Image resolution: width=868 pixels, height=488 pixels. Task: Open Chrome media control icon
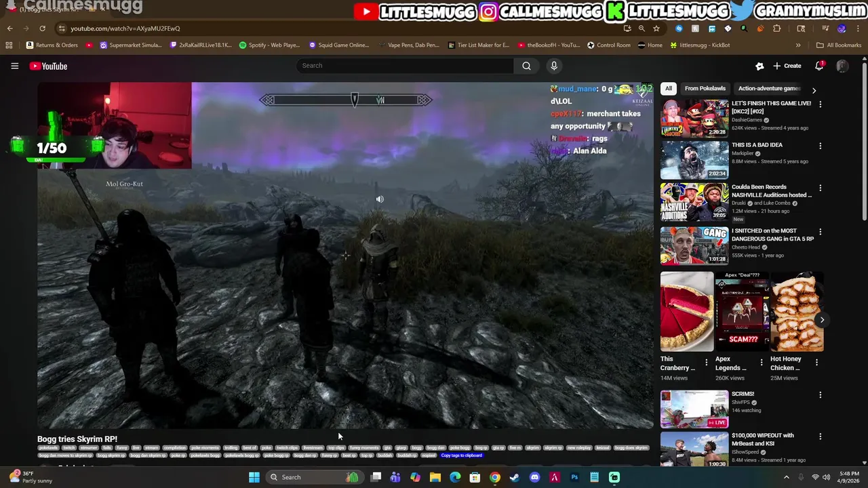pyautogui.click(x=825, y=28)
